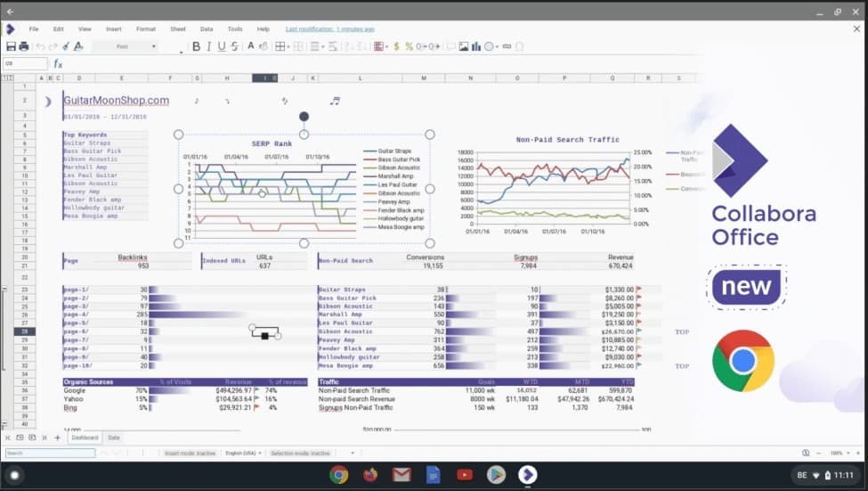Viewport: 868px width, 491px height.
Task: Click the conditional formatting icon
Action: coord(378,46)
